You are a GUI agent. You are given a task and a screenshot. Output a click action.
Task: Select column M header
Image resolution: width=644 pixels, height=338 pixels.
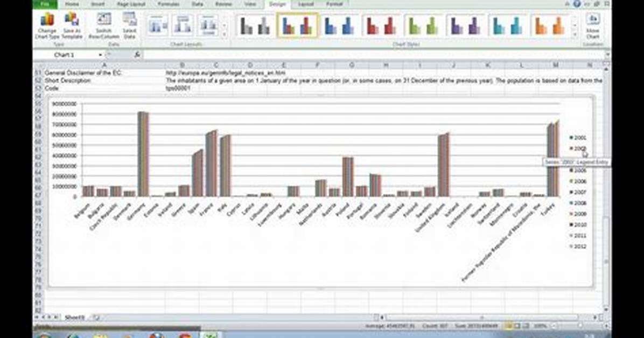click(555, 65)
